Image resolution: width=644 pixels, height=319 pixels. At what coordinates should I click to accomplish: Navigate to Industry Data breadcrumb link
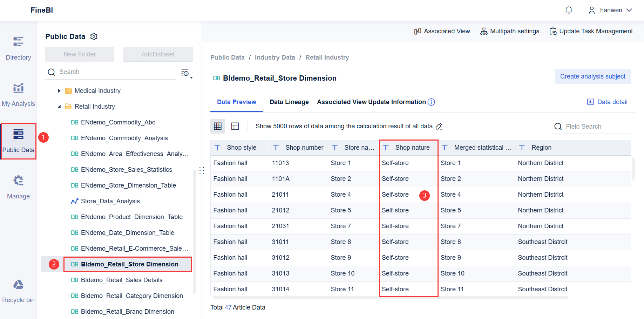[275, 57]
